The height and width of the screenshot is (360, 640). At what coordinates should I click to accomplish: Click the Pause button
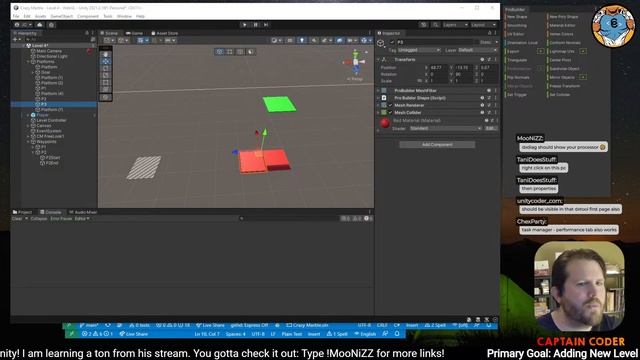256,25
